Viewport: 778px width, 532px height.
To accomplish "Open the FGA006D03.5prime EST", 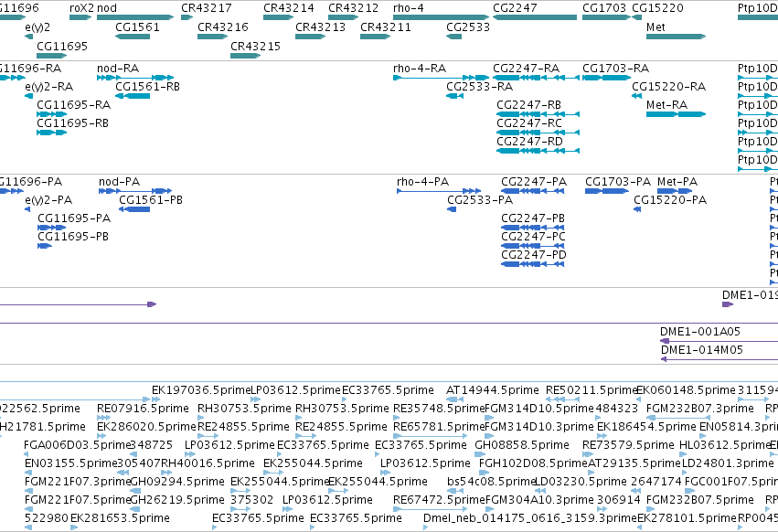I will coord(27,454).
